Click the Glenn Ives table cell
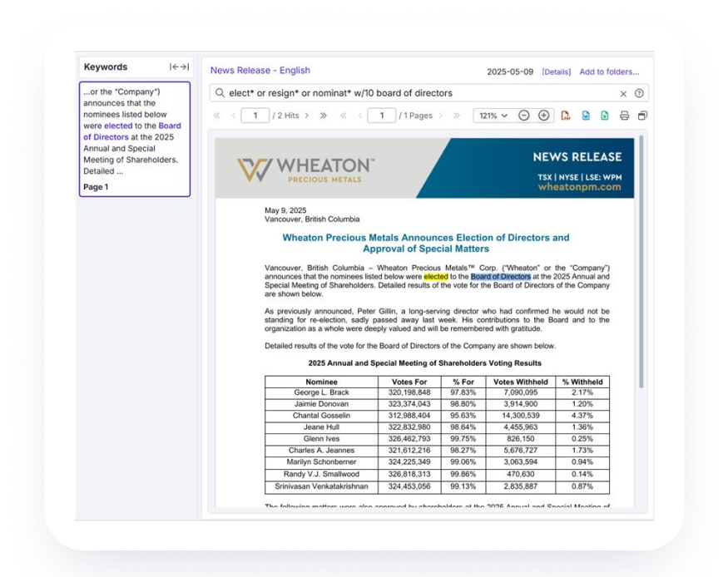Image resolution: width=728 pixels, height=577 pixels. pos(321,439)
